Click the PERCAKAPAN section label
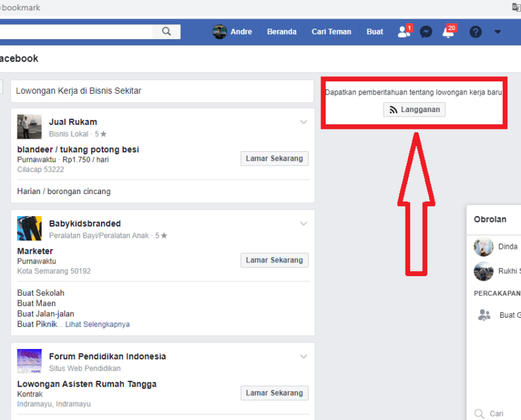Viewport: 521px width, 420px height. [x=497, y=294]
